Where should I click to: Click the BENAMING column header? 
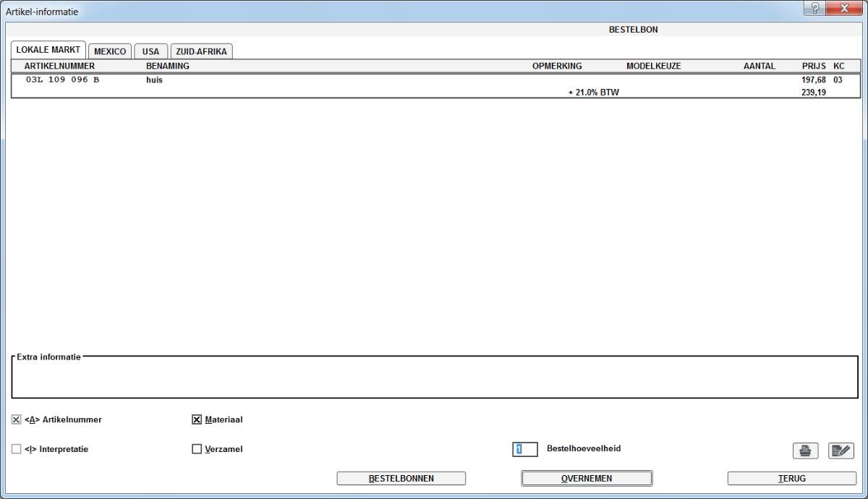(x=168, y=66)
